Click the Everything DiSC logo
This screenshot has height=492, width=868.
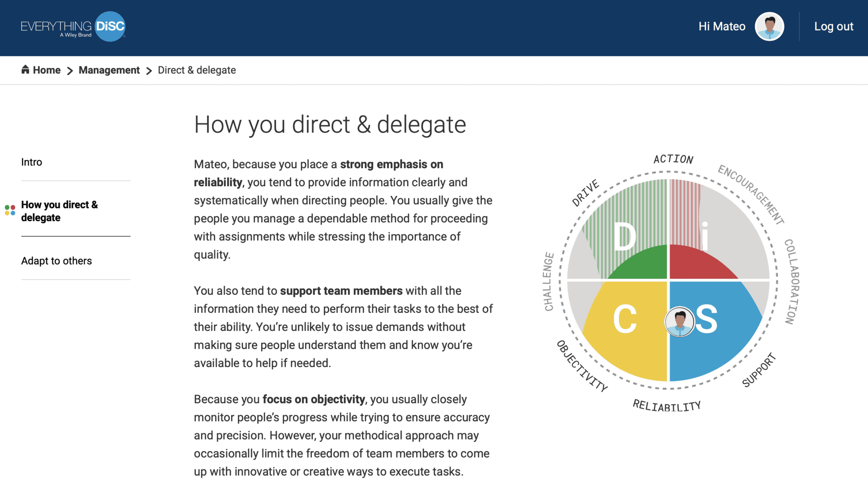72,26
